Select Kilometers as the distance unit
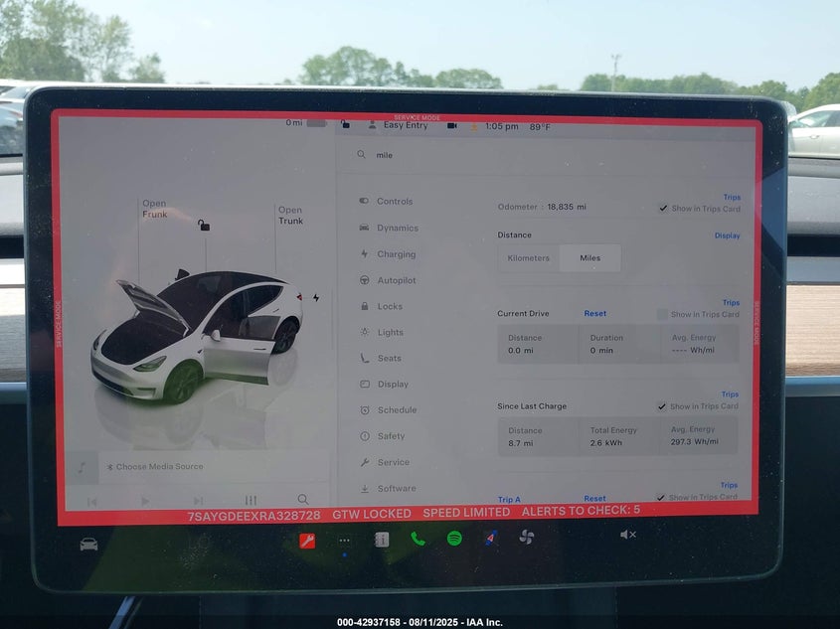 (529, 258)
